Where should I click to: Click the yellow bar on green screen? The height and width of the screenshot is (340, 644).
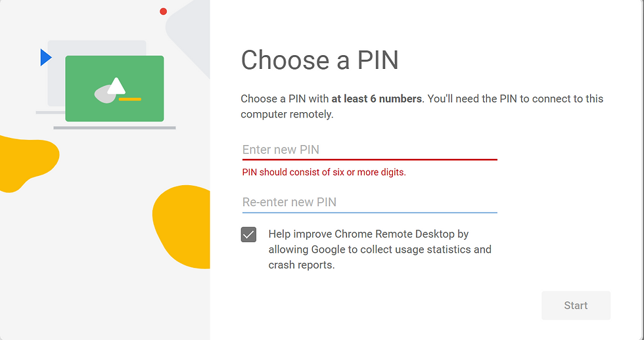130,99
